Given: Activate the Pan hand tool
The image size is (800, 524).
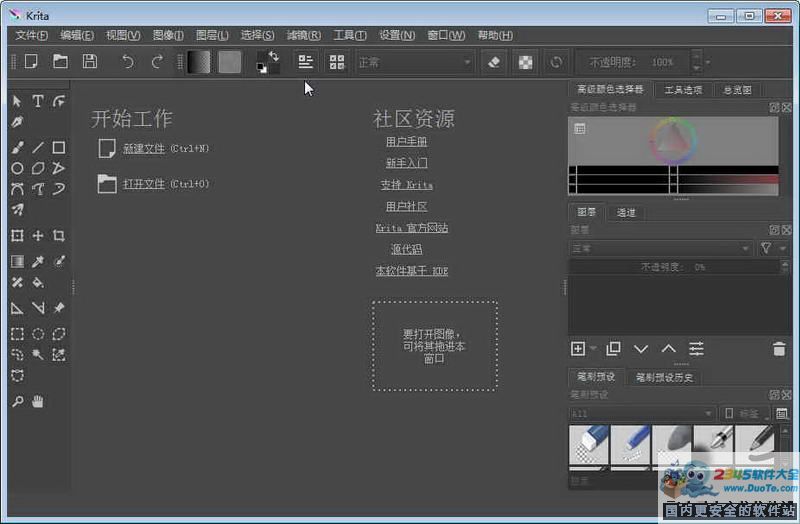Looking at the screenshot, I should point(38,401).
